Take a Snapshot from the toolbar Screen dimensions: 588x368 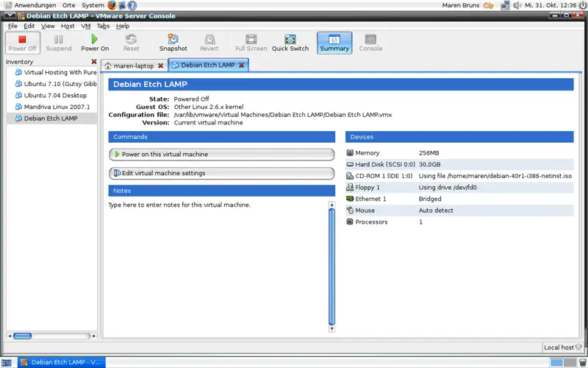tap(173, 43)
